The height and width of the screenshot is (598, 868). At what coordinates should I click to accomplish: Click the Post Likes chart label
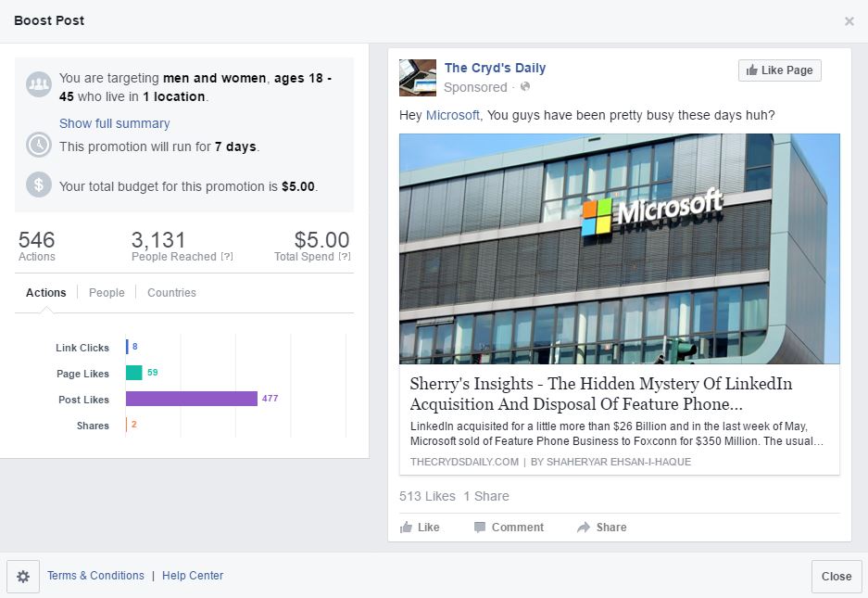(83, 400)
